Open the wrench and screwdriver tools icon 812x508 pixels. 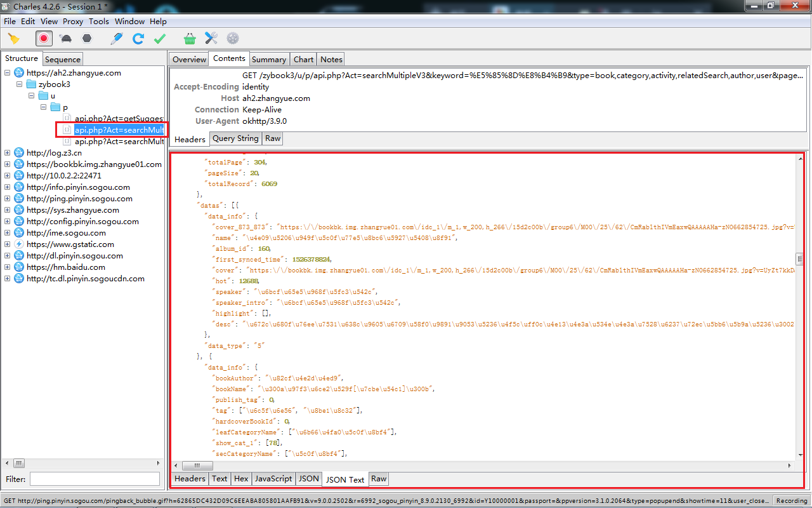coord(211,39)
